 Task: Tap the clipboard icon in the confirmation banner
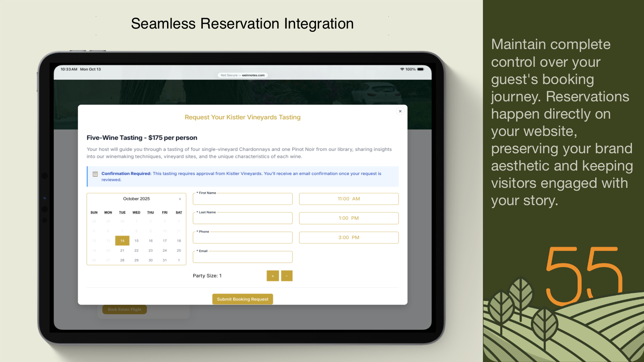tap(95, 173)
